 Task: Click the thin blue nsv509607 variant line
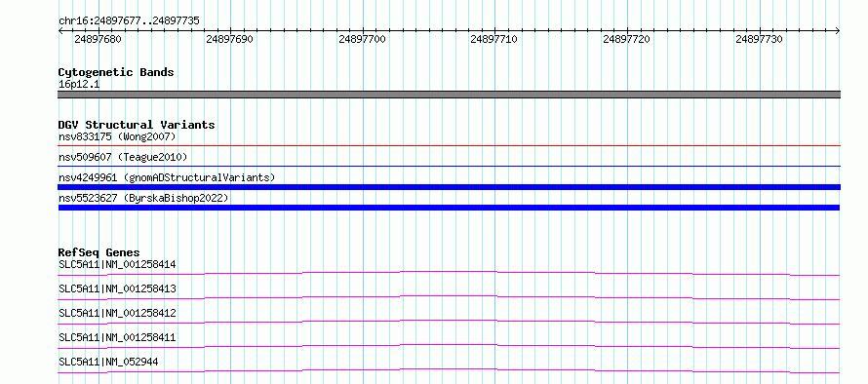[449, 166]
